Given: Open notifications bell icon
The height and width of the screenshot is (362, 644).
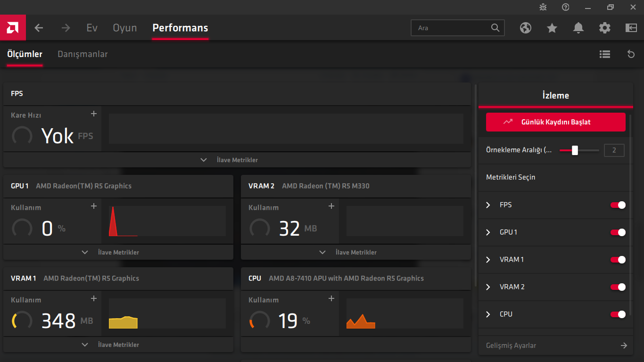Looking at the screenshot, I should click(578, 28).
